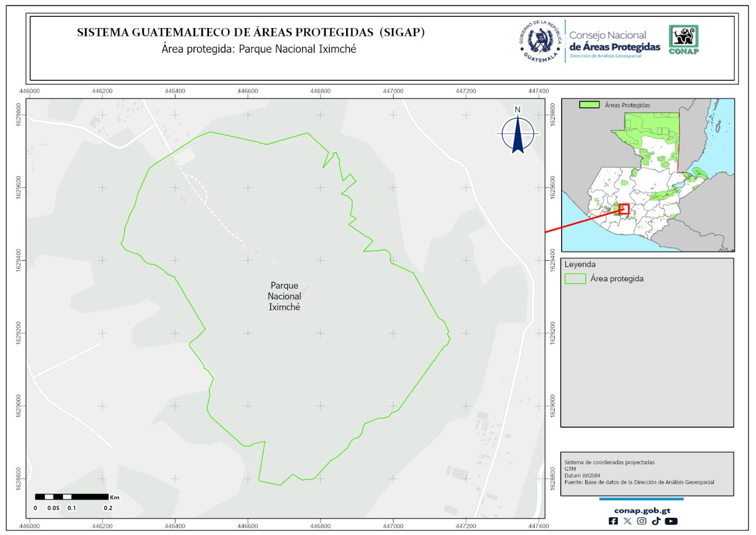Select the Área protegida legend swatch
This screenshot has width=756, height=535.
click(x=575, y=279)
